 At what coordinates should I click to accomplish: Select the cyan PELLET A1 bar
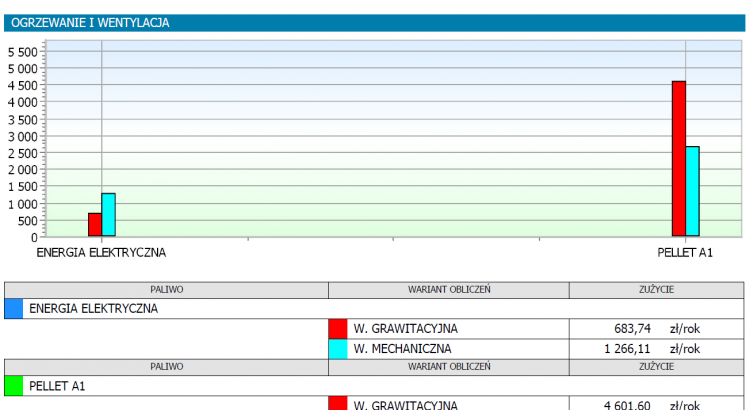(692, 191)
